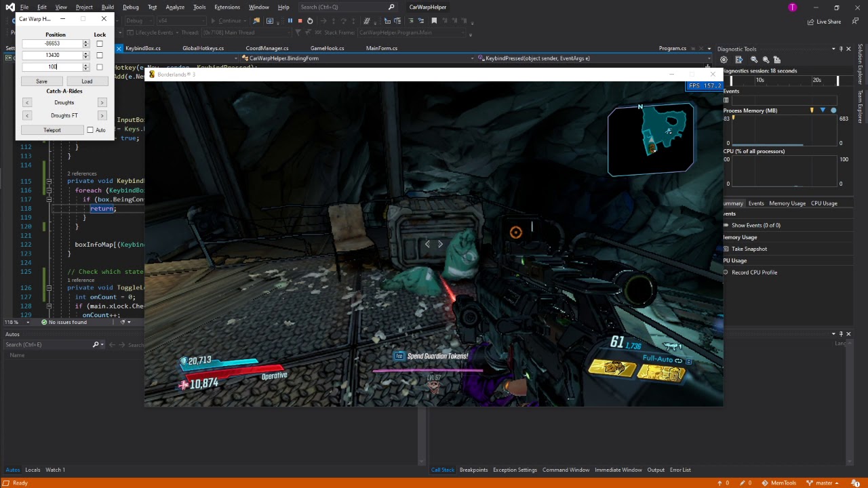Pin the Diagnostic Tools panel
The height and width of the screenshot is (488, 868).
(x=840, y=49)
